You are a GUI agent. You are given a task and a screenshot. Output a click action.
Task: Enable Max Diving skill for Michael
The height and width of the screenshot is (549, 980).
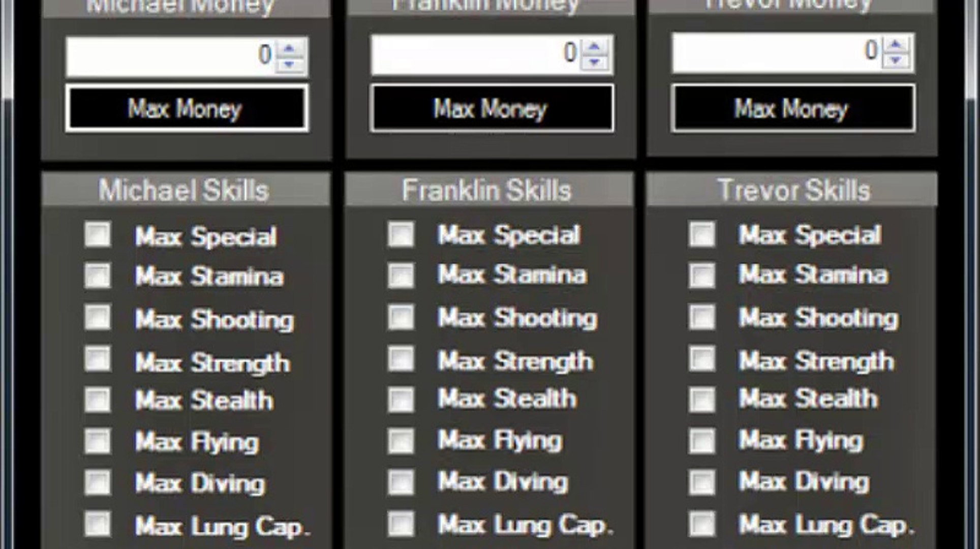[96, 483]
